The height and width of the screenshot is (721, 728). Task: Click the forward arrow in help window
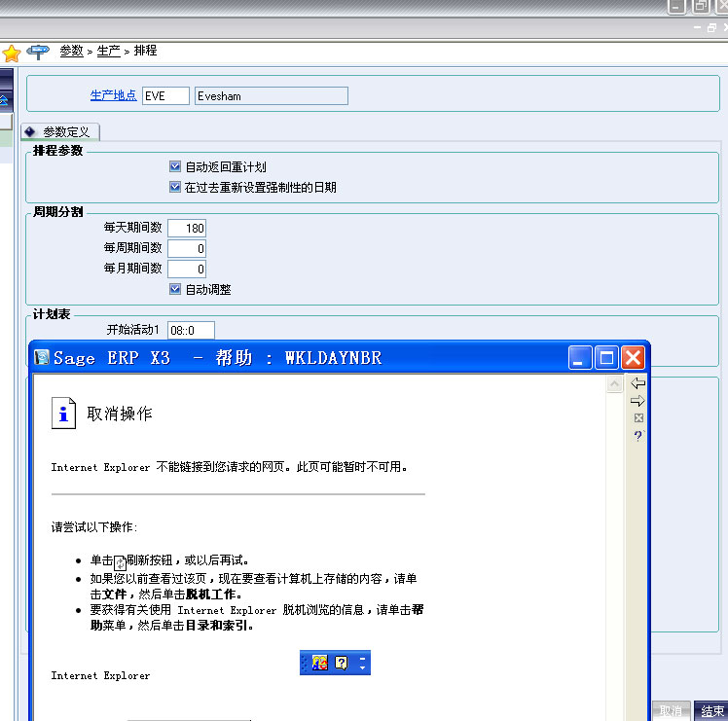(637, 401)
